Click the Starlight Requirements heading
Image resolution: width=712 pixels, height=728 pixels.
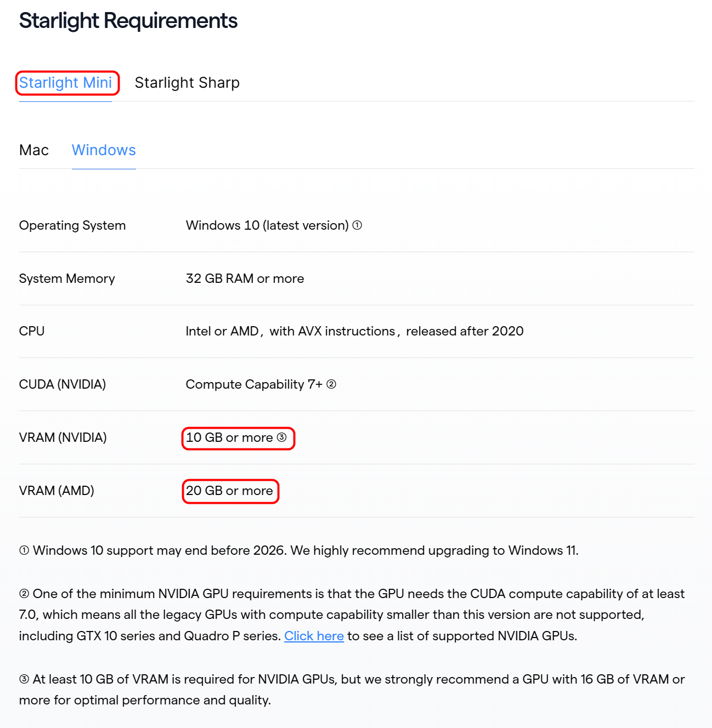coord(128,21)
